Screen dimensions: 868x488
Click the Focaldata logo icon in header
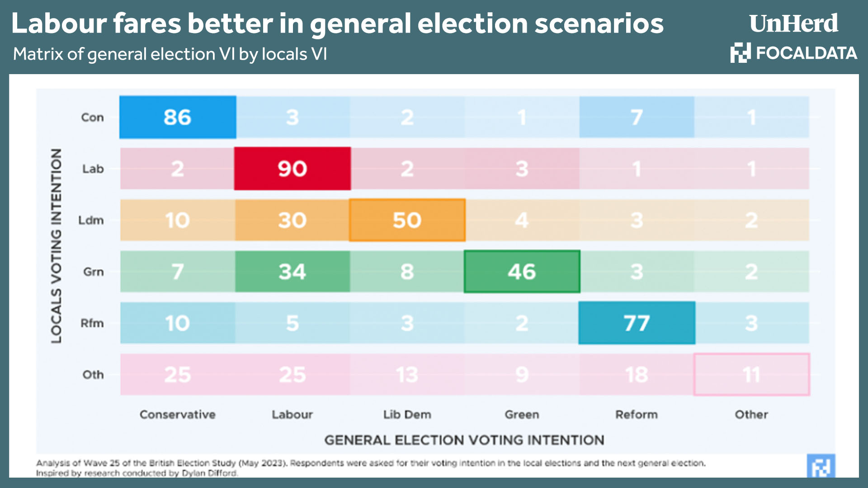[741, 53]
